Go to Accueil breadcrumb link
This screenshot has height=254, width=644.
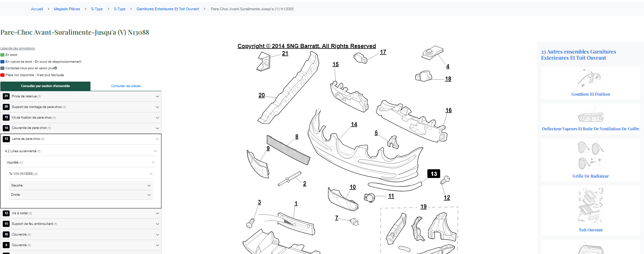pyautogui.click(x=37, y=9)
